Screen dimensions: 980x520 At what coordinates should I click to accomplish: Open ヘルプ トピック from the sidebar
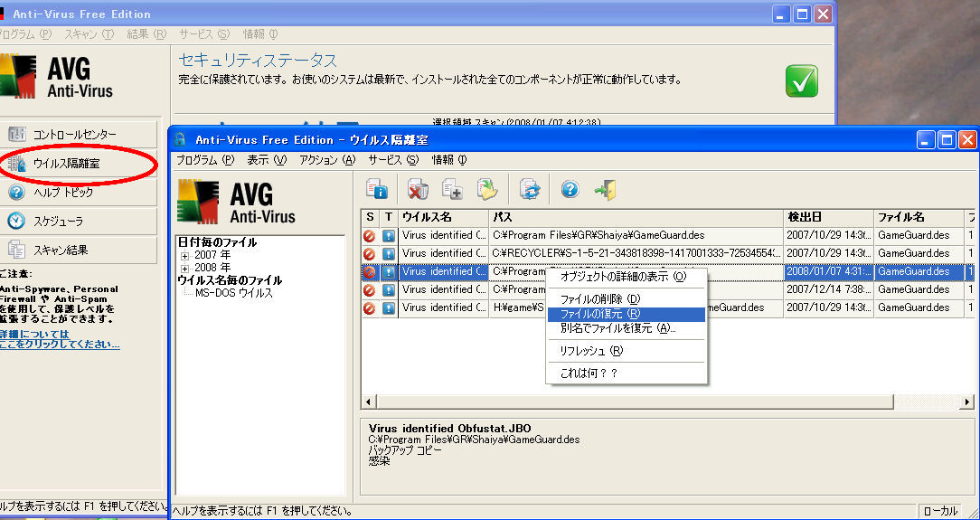(79, 192)
